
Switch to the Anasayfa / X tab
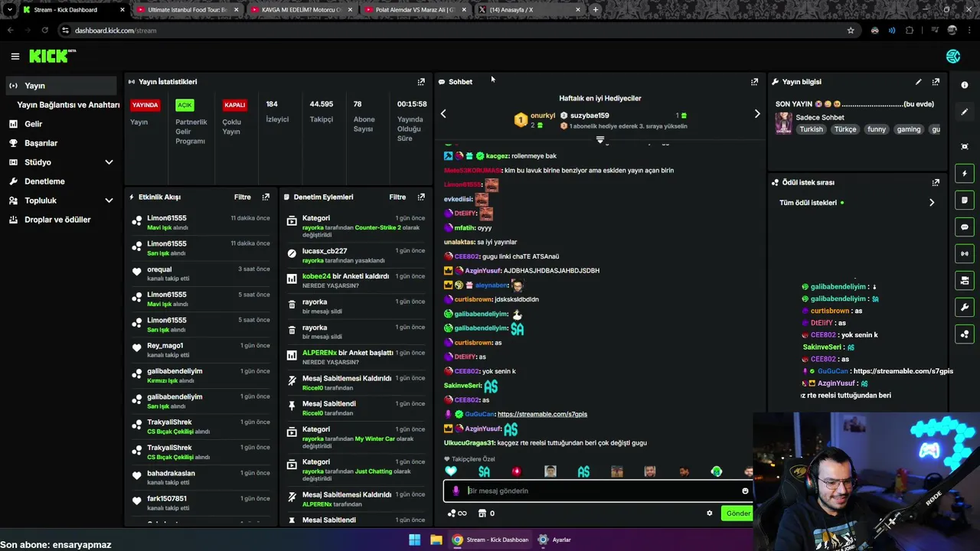(529, 10)
